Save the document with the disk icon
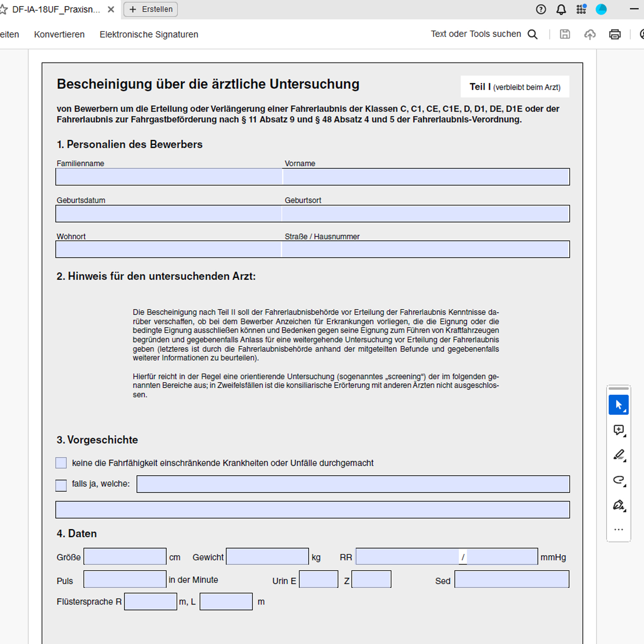This screenshot has height=644, width=644. (565, 34)
